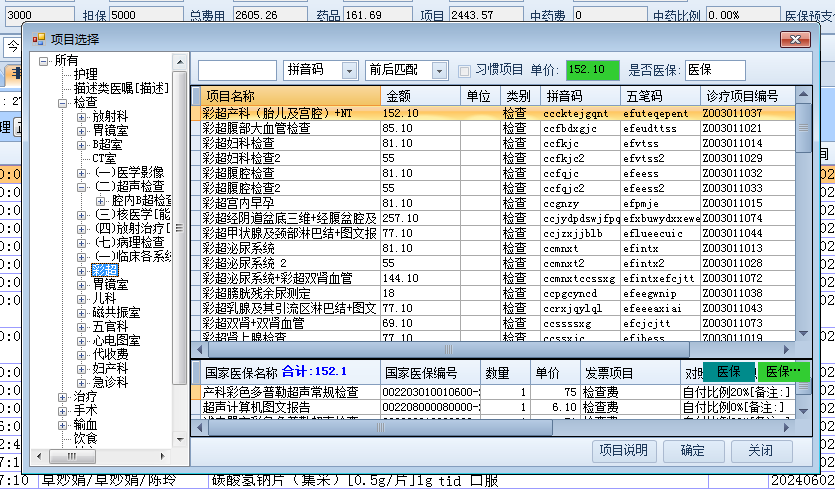This screenshot has width=835, height=503.
Task: Select 五官科 in the tree
Action: [x=110, y=327]
